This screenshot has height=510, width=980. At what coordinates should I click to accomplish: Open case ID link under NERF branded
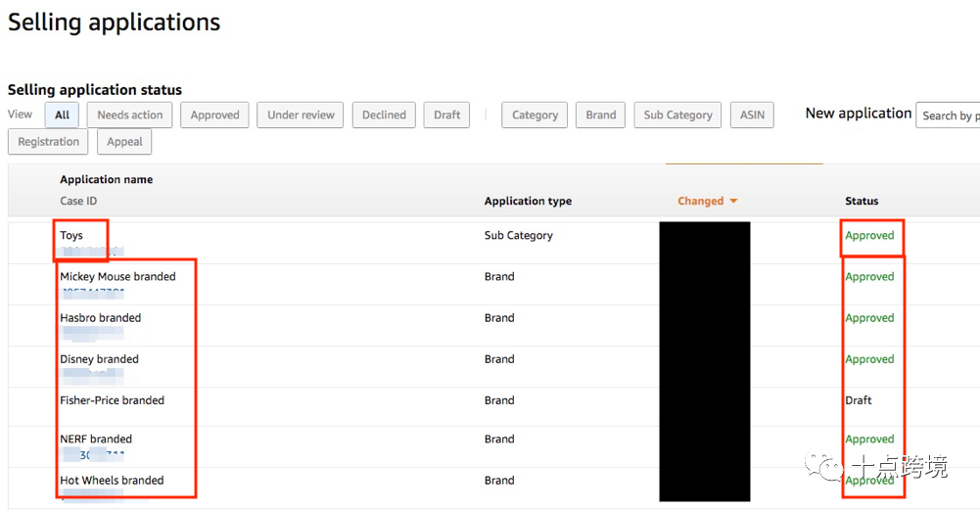[x=92, y=455]
